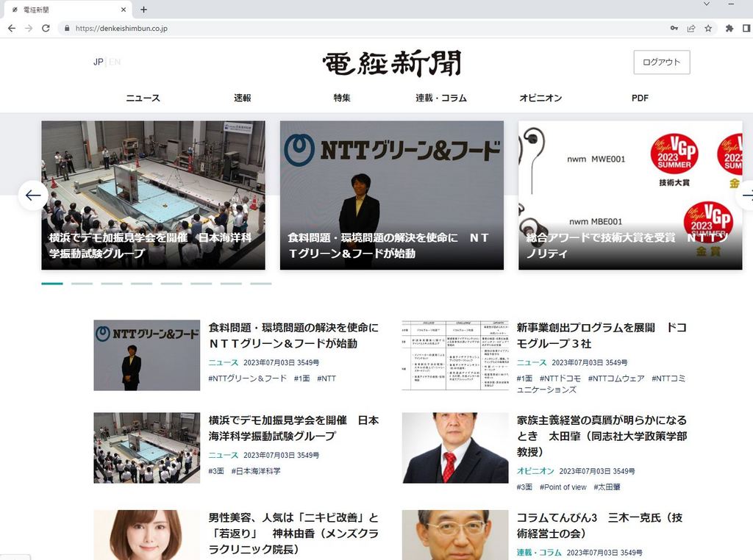View the site security lock info

(x=67, y=29)
